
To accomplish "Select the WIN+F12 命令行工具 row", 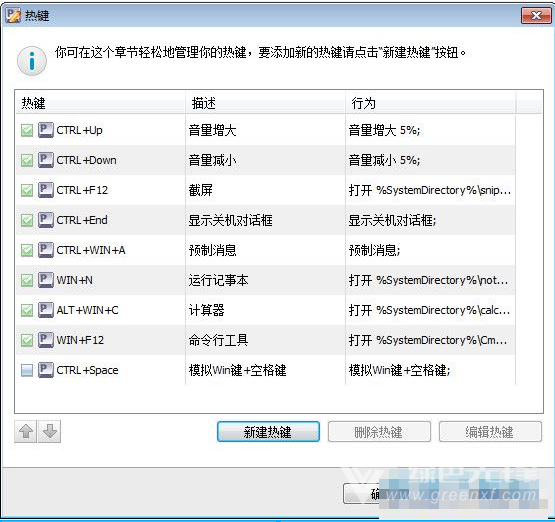I will point(265,340).
